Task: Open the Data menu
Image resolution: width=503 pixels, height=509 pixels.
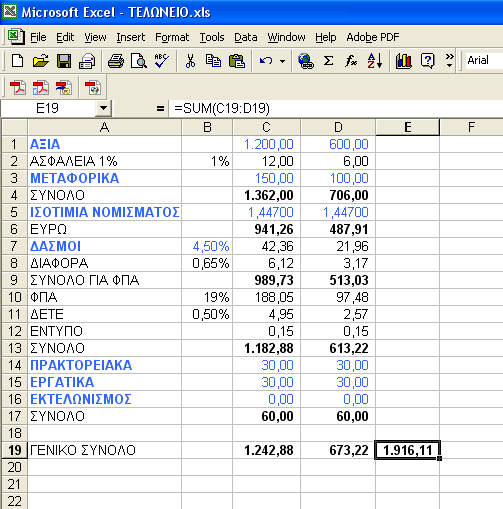Action: click(246, 37)
